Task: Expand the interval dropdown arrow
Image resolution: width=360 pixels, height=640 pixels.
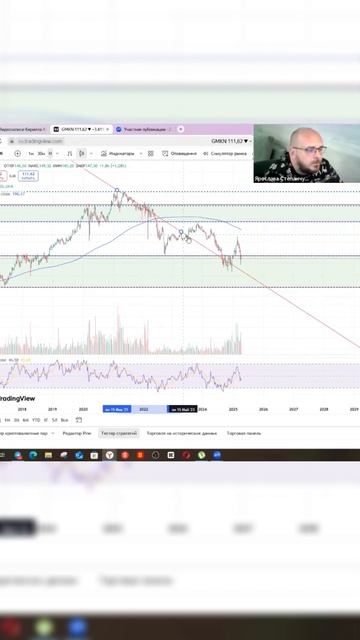Action: [58, 153]
